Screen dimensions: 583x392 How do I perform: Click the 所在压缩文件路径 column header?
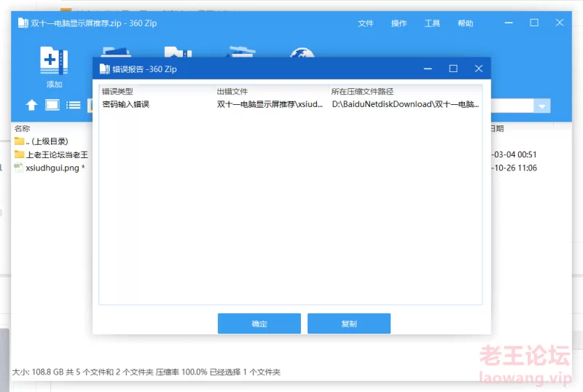pos(362,92)
